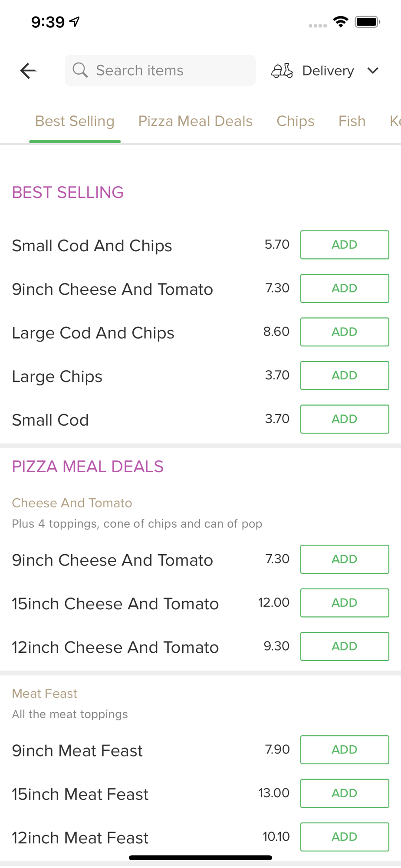Open the Delivery mode selector
401x868 pixels.
(x=325, y=70)
